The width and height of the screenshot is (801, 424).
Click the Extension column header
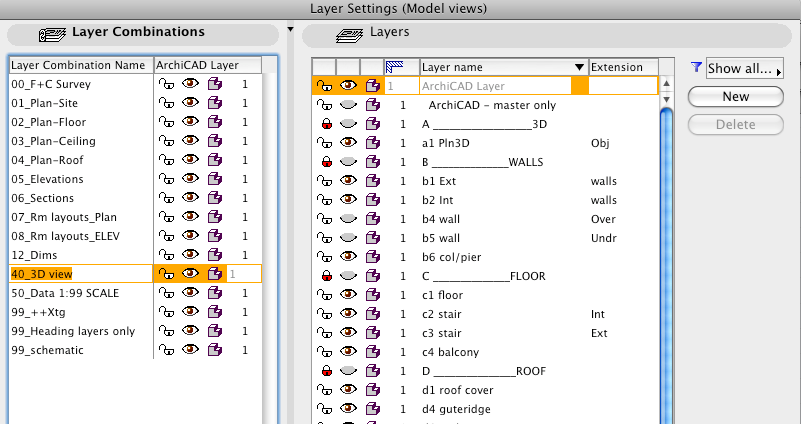624,67
